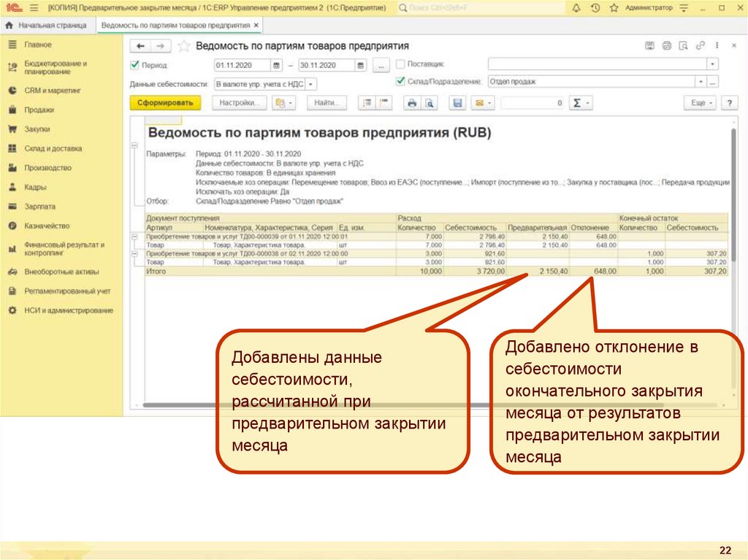Add the report to favorites with the star icon
Screen dimensions: 748x560
[x=186, y=46]
